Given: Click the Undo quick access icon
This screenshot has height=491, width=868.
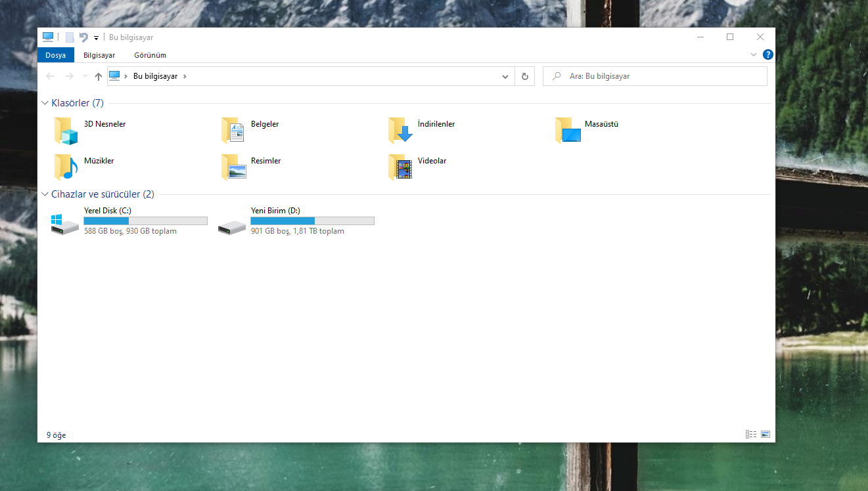Looking at the screenshot, I should 83,37.
